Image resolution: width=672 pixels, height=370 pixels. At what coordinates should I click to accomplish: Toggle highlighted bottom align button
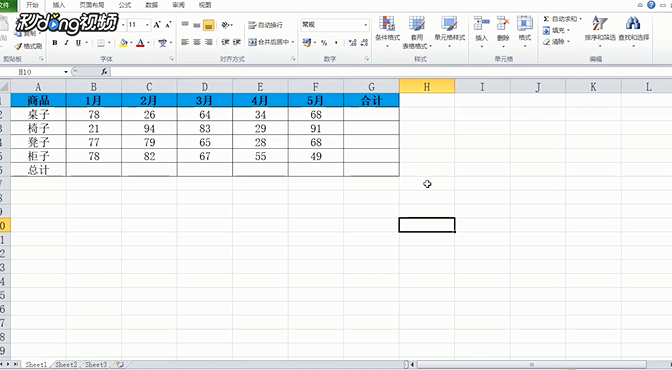coord(209,25)
